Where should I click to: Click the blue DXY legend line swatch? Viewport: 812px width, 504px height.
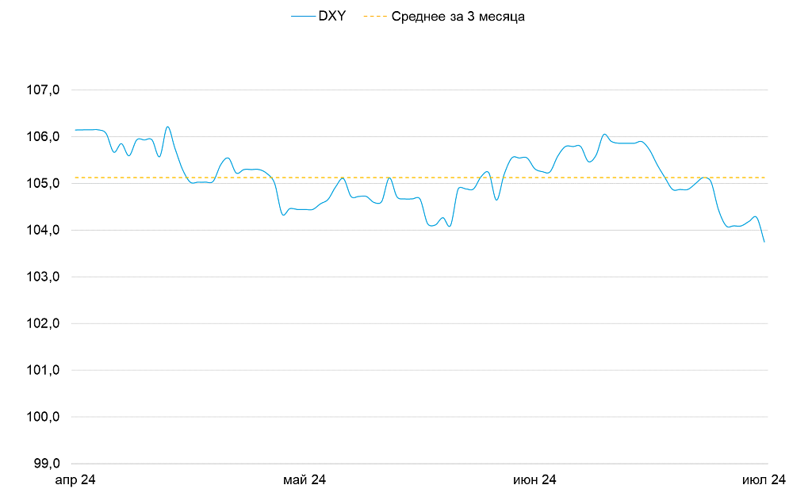[x=302, y=16]
